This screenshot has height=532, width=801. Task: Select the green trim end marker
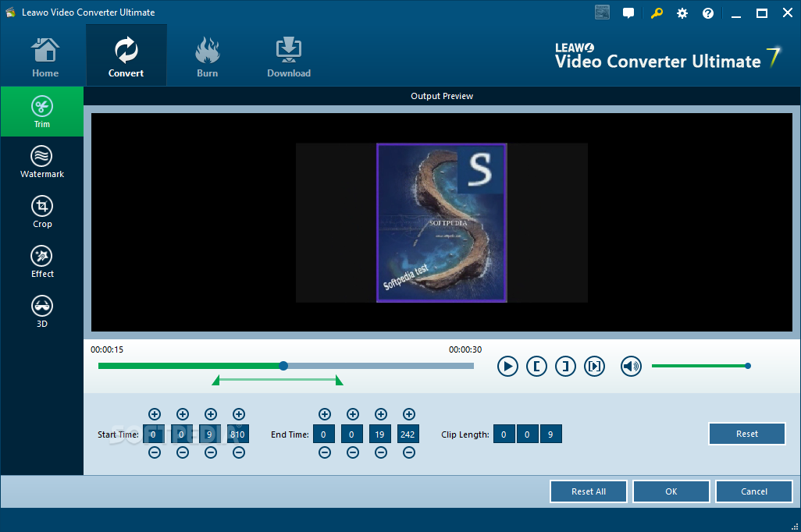[x=339, y=380]
